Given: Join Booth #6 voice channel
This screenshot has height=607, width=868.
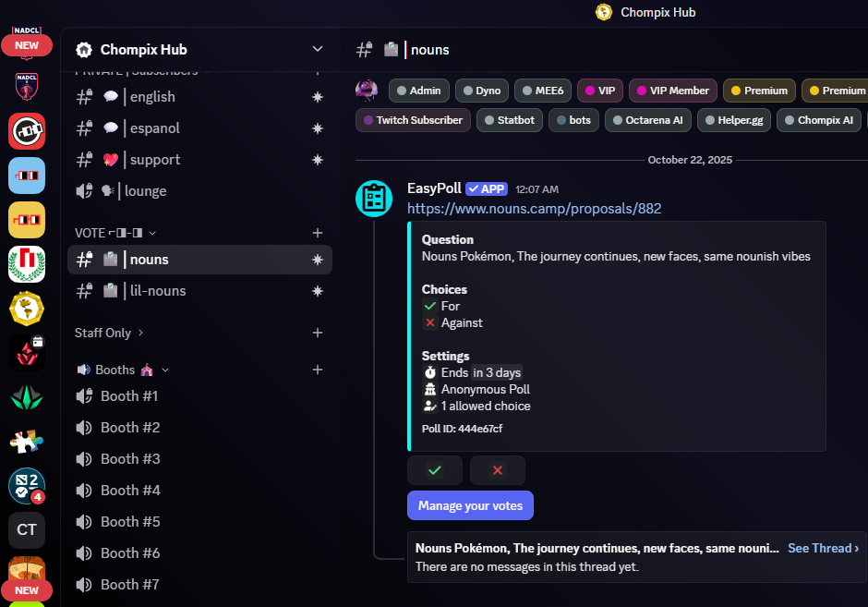Looking at the screenshot, I should (199, 553).
